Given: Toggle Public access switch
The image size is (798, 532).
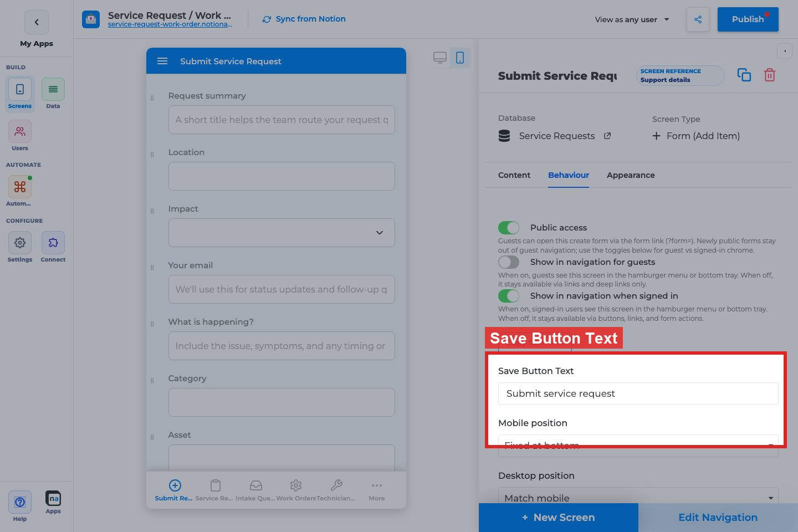Looking at the screenshot, I should pyautogui.click(x=509, y=228).
